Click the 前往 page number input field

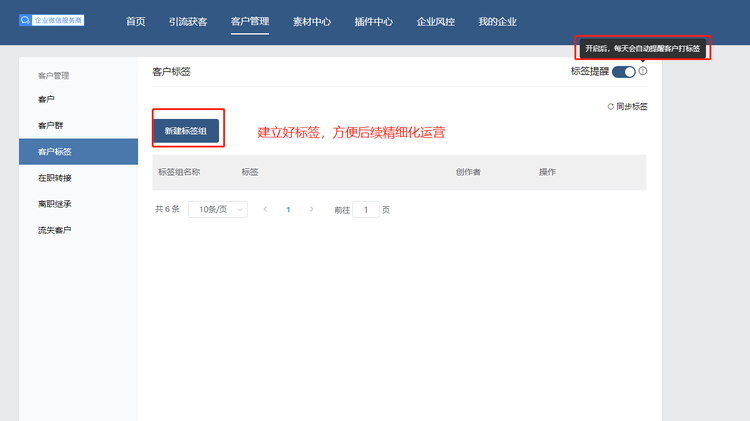(366, 210)
